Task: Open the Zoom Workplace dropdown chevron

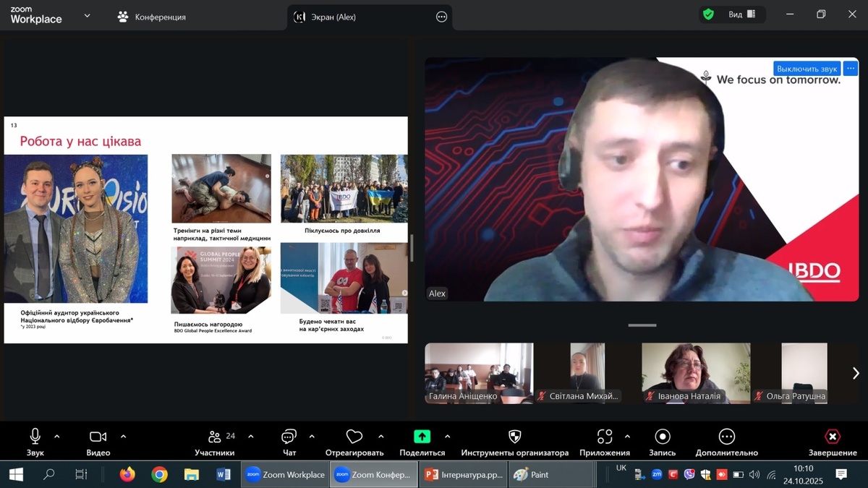Action: [x=87, y=15]
